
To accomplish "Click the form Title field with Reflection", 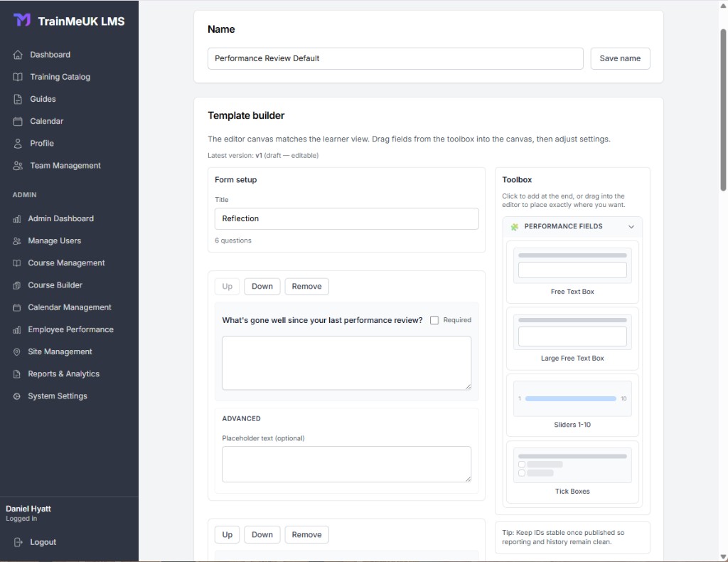I will (x=346, y=219).
